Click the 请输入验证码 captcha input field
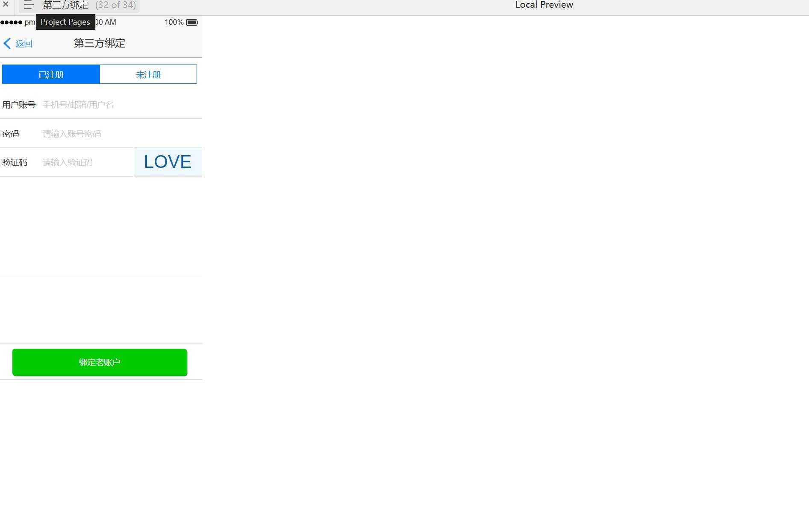 85,162
